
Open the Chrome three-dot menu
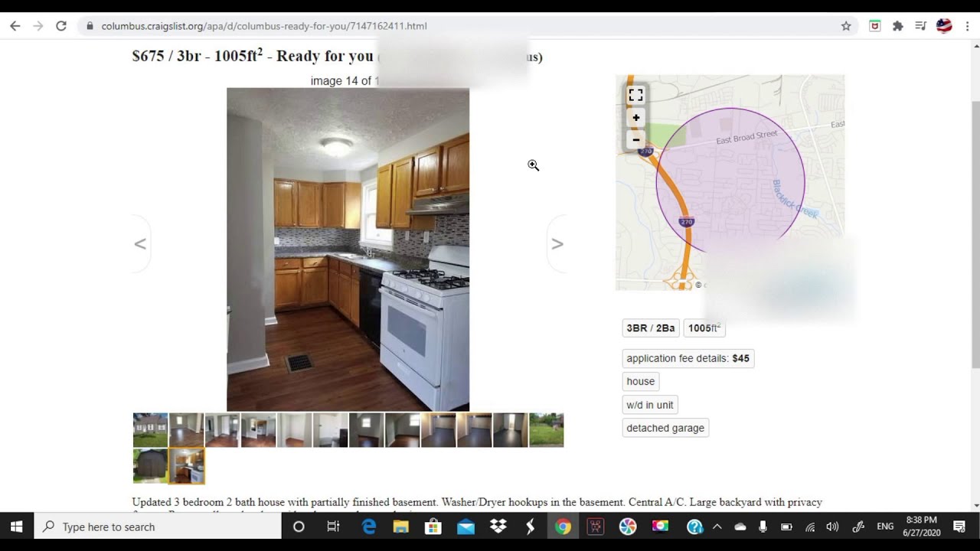pyautogui.click(x=968, y=26)
